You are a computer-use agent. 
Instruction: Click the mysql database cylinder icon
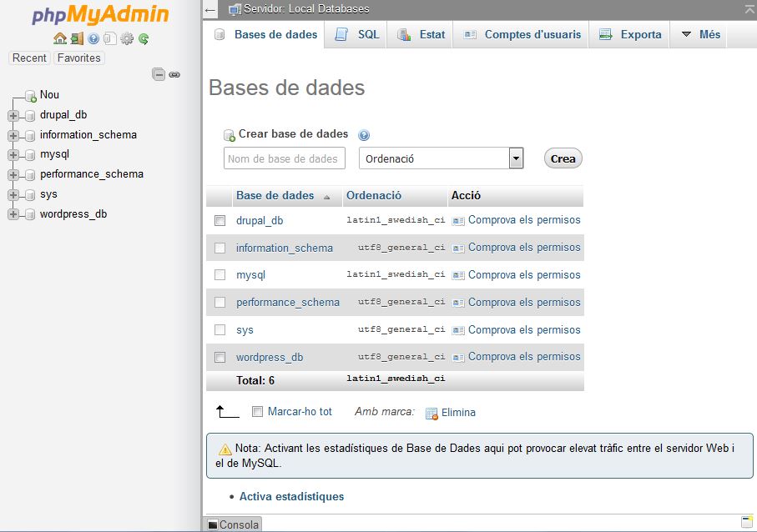30,155
